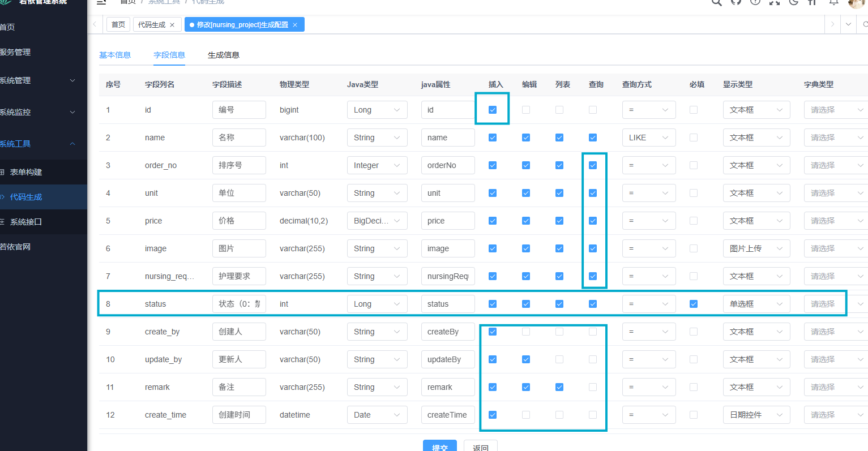Screen dimensions: 868x451
Task: Open 显示类型 图片上传 dropdown for image row
Action: (756, 248)
